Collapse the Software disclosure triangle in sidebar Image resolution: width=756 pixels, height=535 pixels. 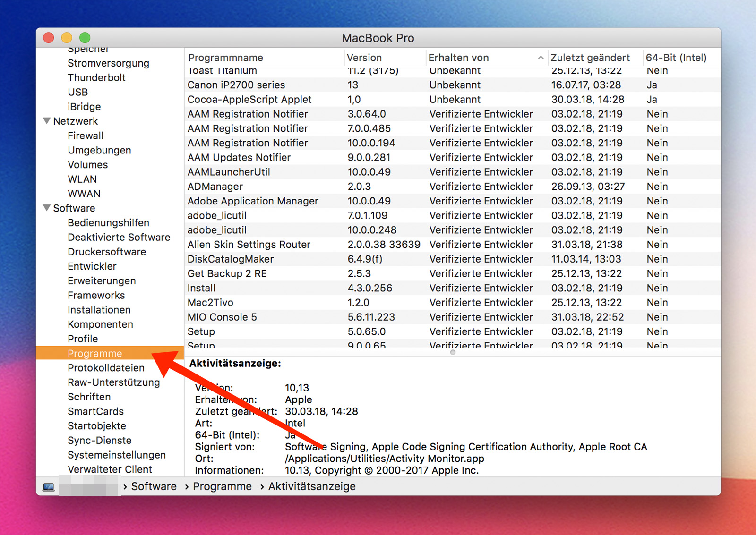click(x=47, y=208)
